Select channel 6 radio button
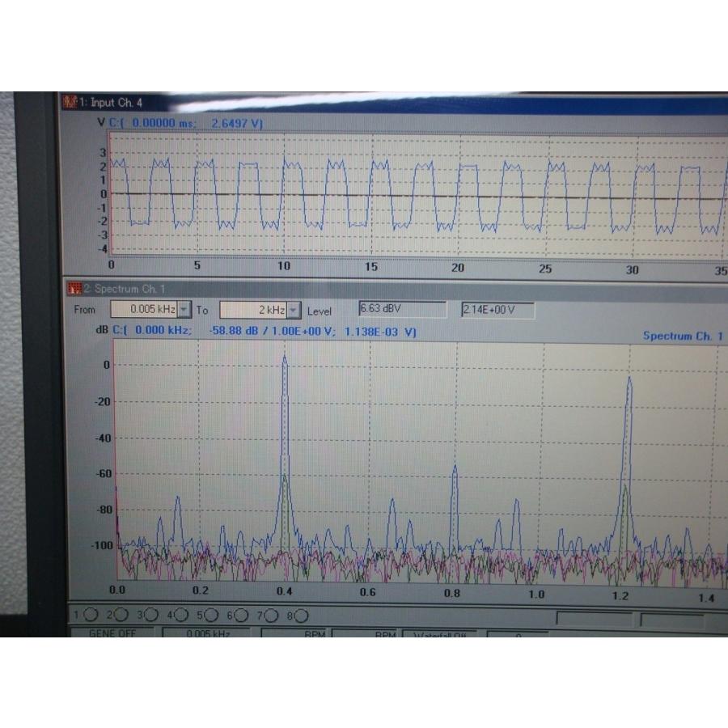Viewport: 728px width, 728px height. pyautogui.click(x=241, y=616)
